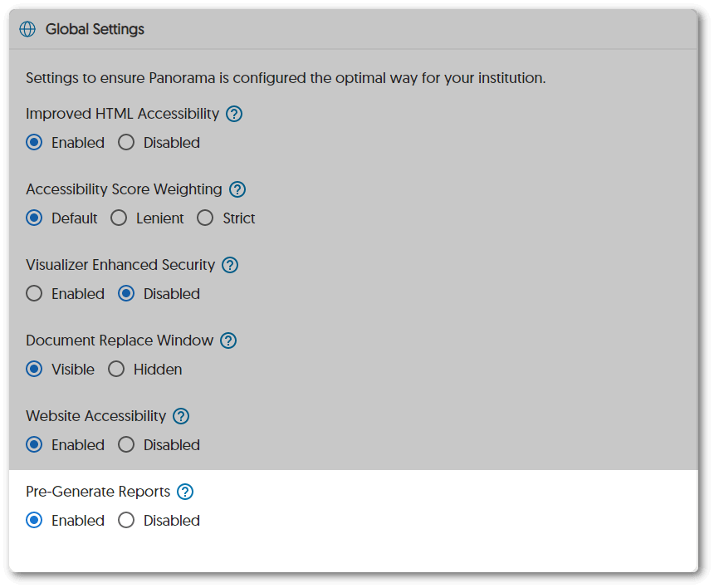The height and width of the screenshot is (588, 714).
Task: Choose Default accessibility score weighting
Action: (34, 218)
